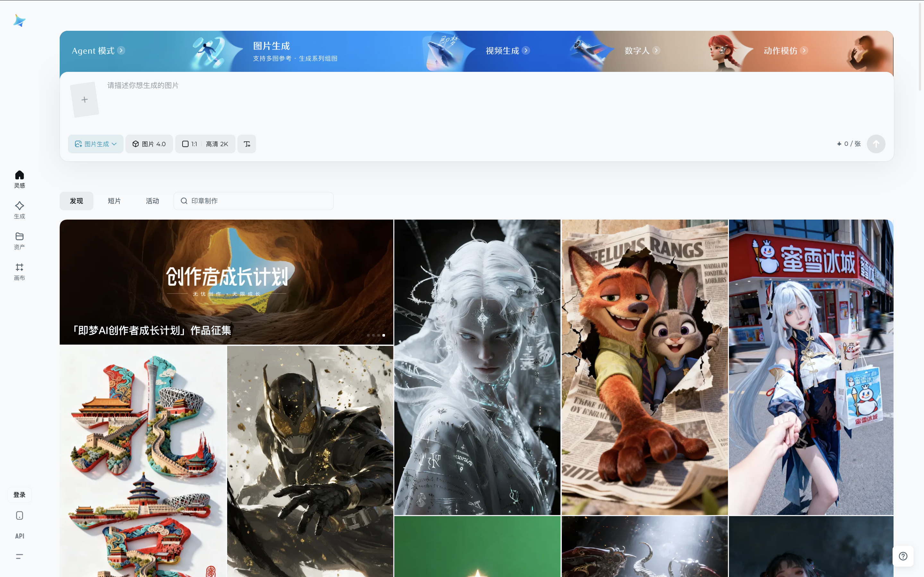Image resolution: width=924 pixels, height=577 pixels.
Task: Switch to the 短片 tab
Action: (x=114, y=201)
